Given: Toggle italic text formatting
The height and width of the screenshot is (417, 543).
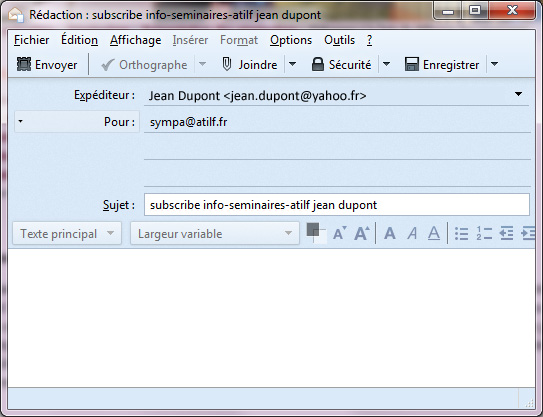Looking at the screenshot, I should tap(412, 233).
